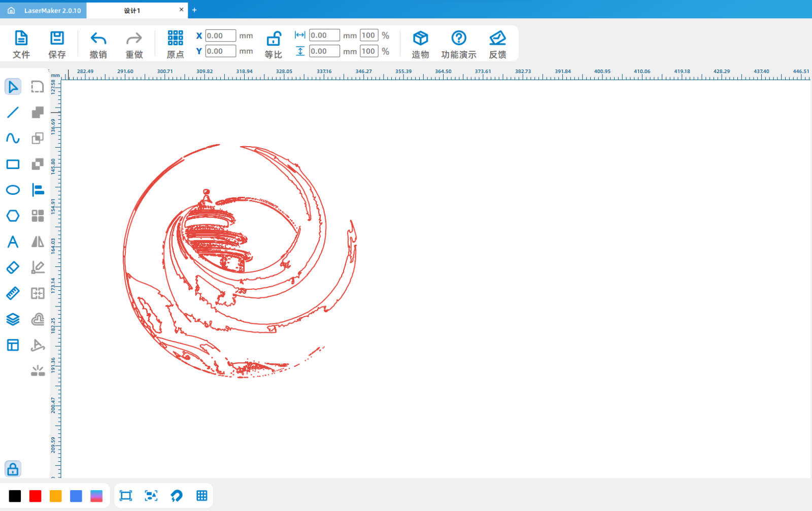The height and width of the screenshot is (511, 812).
Task: Choose the curve drawing tool
Action: click(x=13, y=138)
